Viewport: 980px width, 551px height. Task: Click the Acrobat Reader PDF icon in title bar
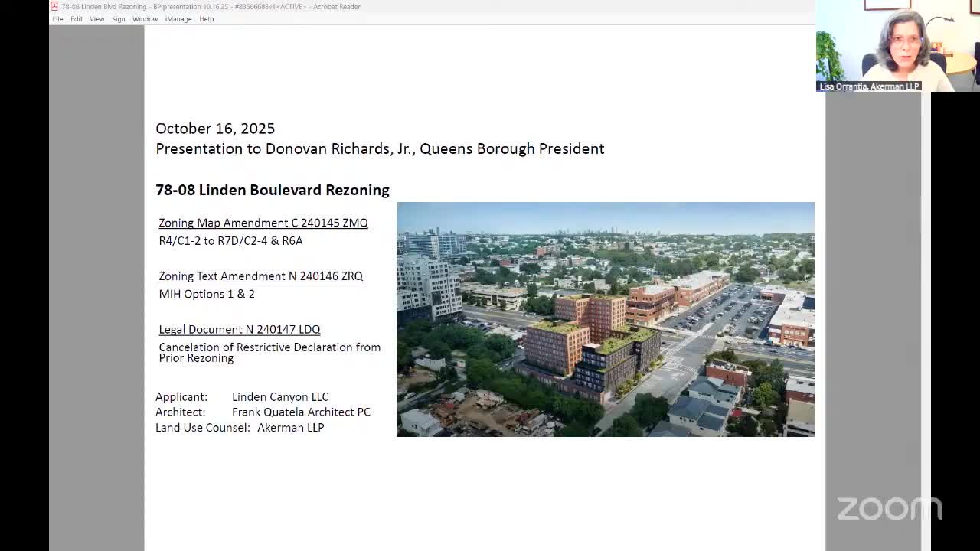(x=54, y=6)
